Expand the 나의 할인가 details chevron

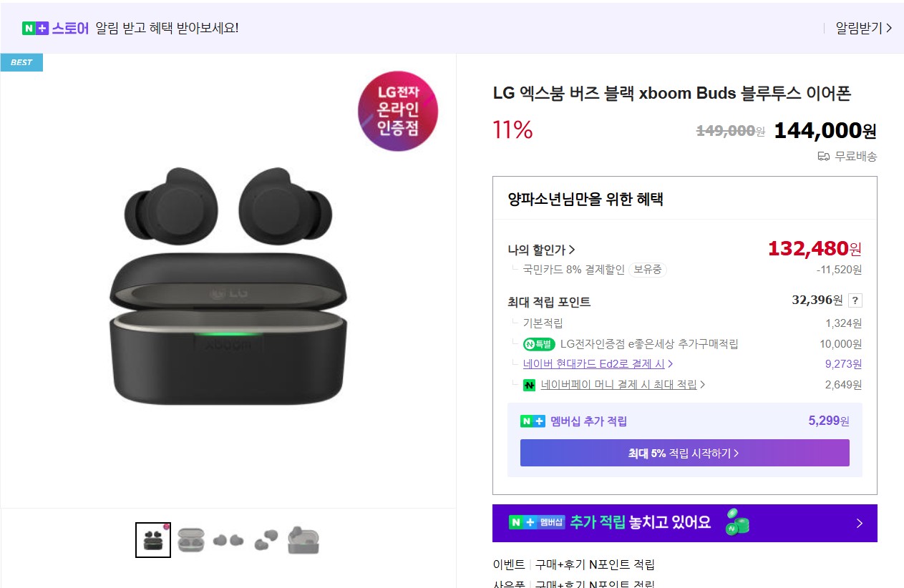tap(573, 249)
